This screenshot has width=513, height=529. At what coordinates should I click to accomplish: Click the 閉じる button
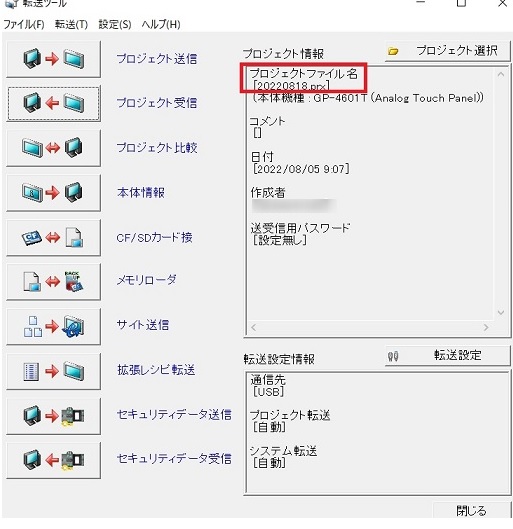471,510
